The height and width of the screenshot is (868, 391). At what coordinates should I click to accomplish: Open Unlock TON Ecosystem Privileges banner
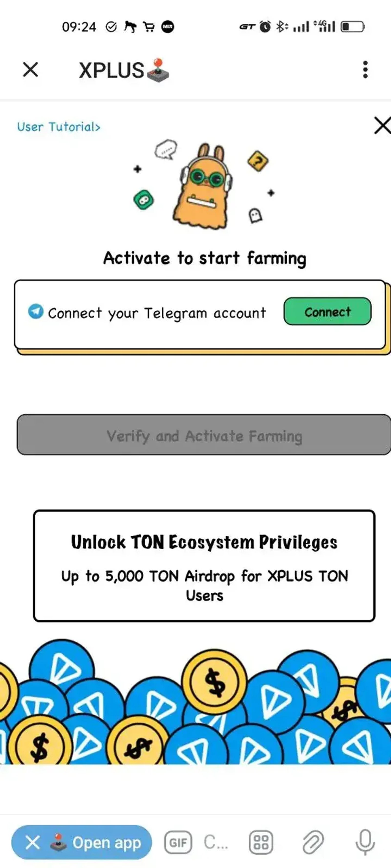[x=204, y=566]
